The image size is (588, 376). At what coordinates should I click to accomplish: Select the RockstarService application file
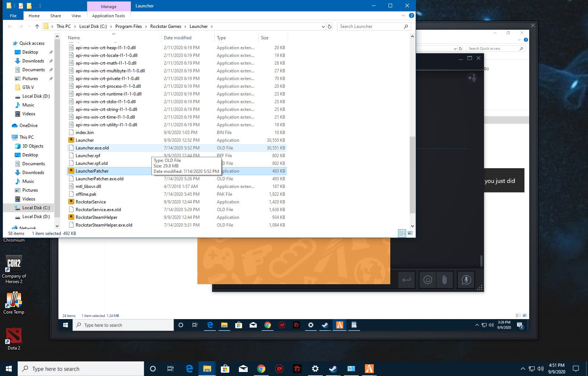point(91,202)
